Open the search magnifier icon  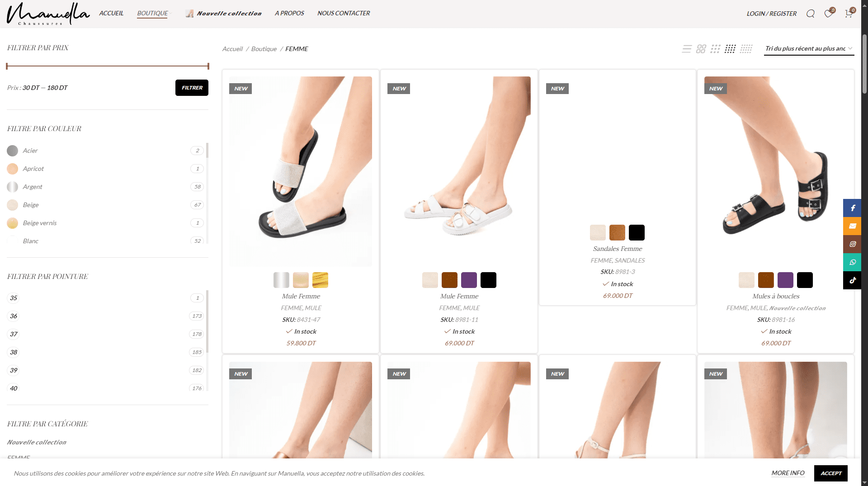(x=810, y=14)
